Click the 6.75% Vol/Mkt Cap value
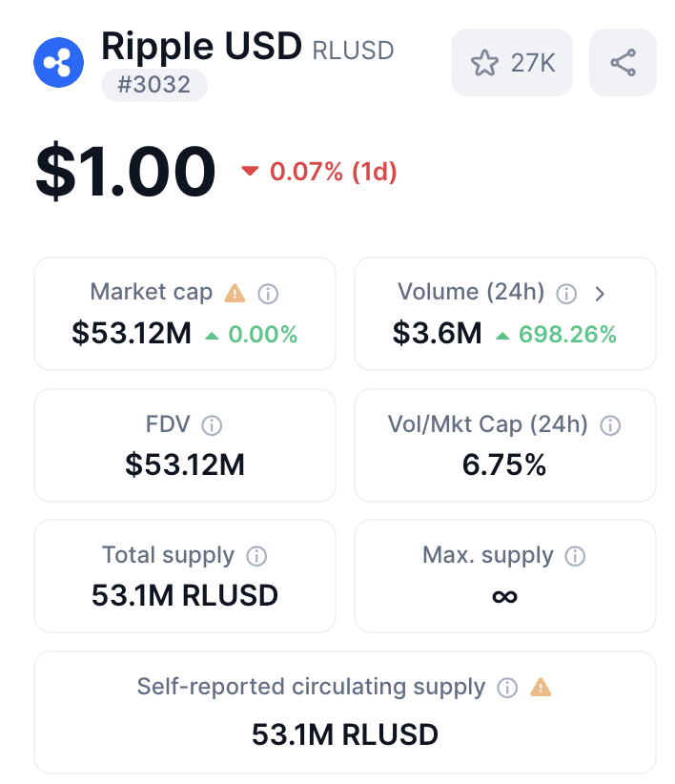This screenshot has width=675, height=784. [504, 464]
